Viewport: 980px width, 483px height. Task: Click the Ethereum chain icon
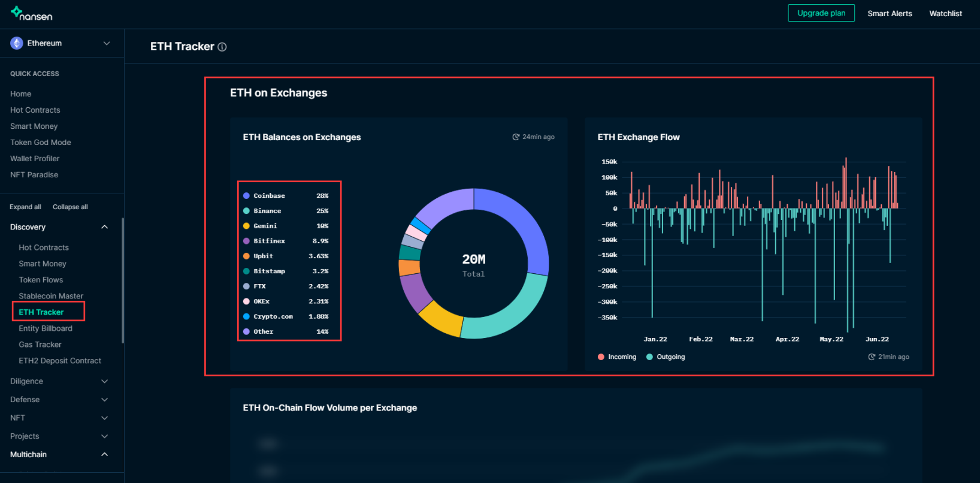pos(17,43)
